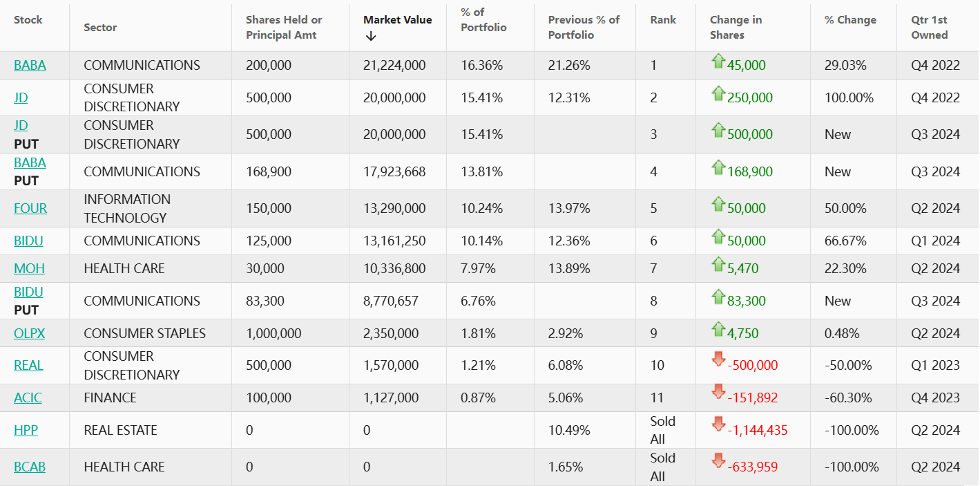
Task: Open the ACIC stock link
Action: pos(28,398)
